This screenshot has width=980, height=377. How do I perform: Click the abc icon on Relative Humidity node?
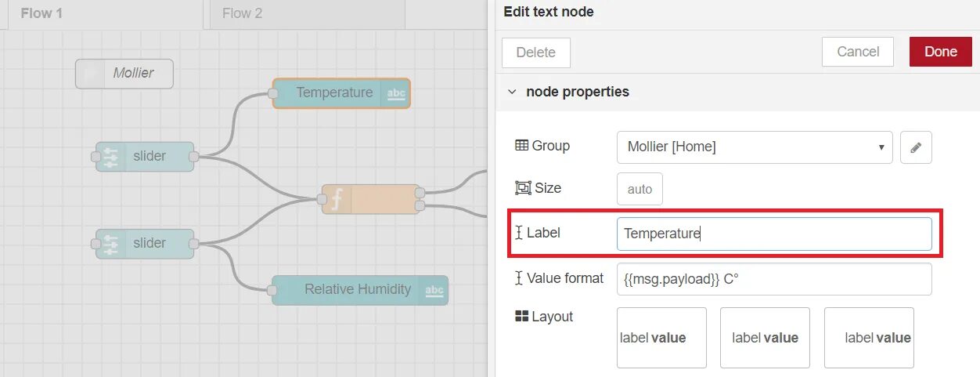(x=434, y=290)
